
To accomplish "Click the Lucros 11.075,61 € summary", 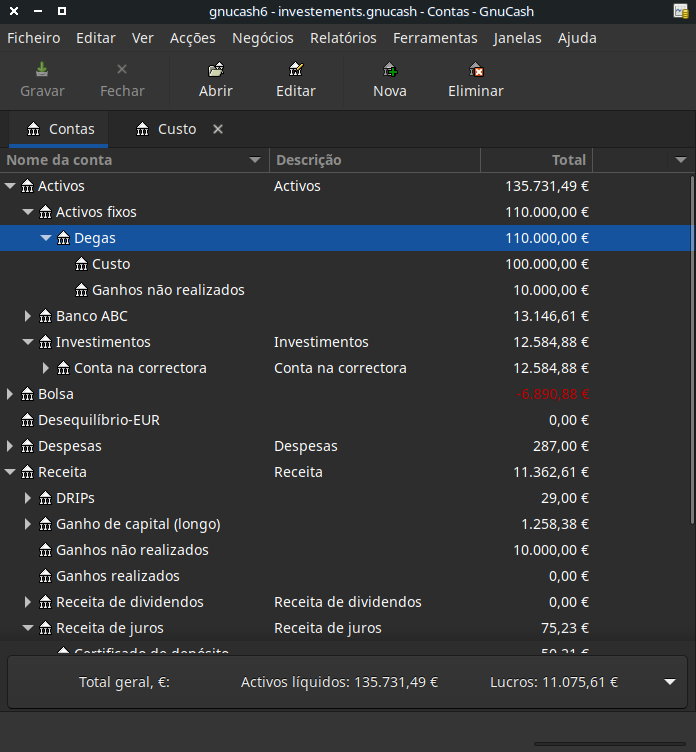I will 554,682.
